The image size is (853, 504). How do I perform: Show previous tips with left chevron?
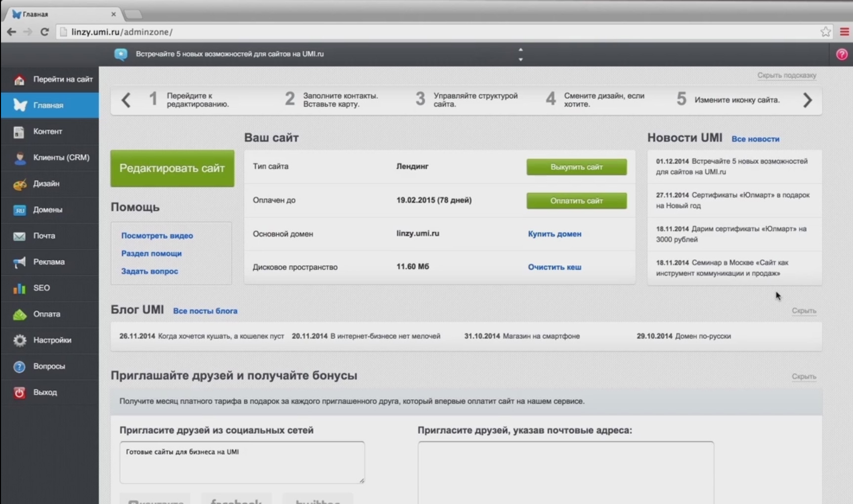(126, 100)
